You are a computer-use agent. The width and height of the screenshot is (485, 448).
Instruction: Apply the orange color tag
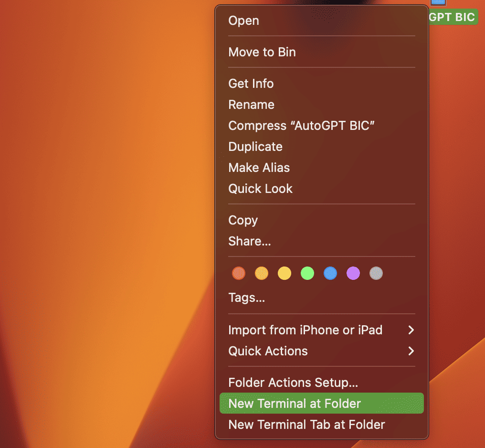click(x=262, y=273)
